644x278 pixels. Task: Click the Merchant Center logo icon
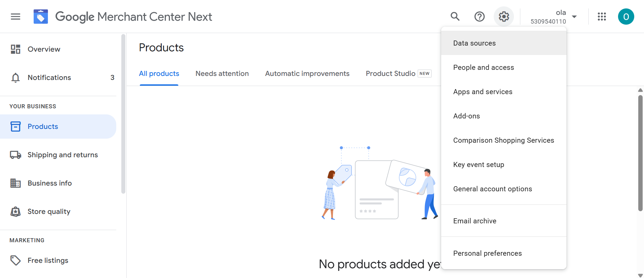pos(41,17)
